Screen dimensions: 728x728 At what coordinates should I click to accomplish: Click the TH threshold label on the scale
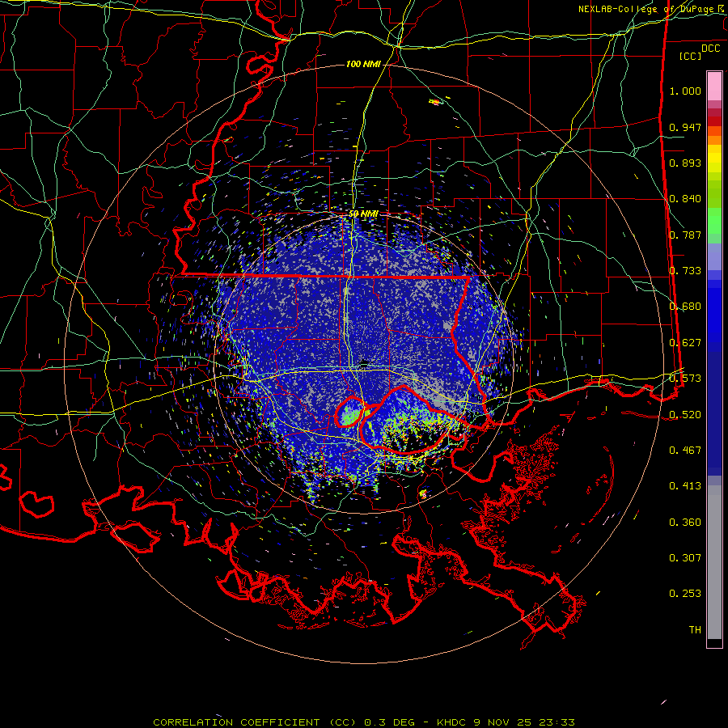pyautogui.click(x=695, y=630)
